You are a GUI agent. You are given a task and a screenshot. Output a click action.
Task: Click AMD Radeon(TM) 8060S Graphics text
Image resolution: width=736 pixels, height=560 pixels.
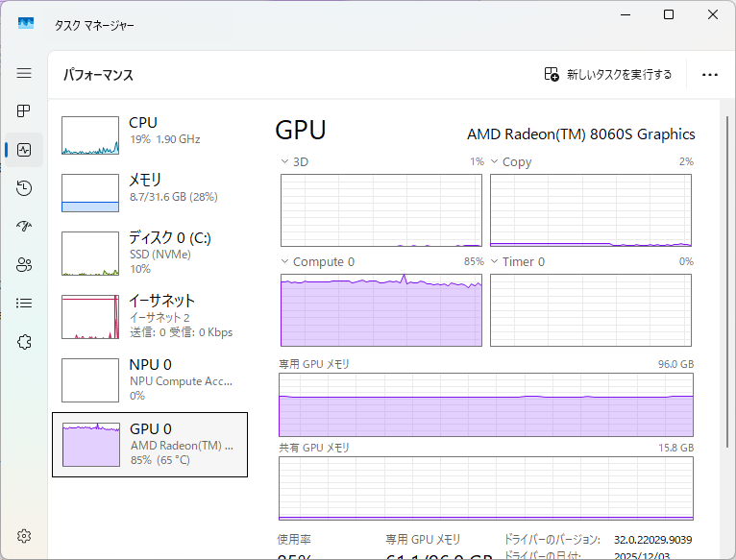[x=580, y=134]
